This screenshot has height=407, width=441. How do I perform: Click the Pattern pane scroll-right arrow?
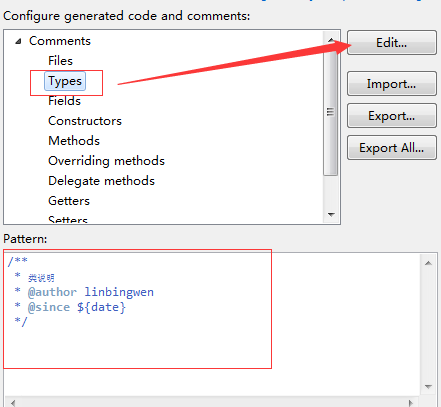411,403
